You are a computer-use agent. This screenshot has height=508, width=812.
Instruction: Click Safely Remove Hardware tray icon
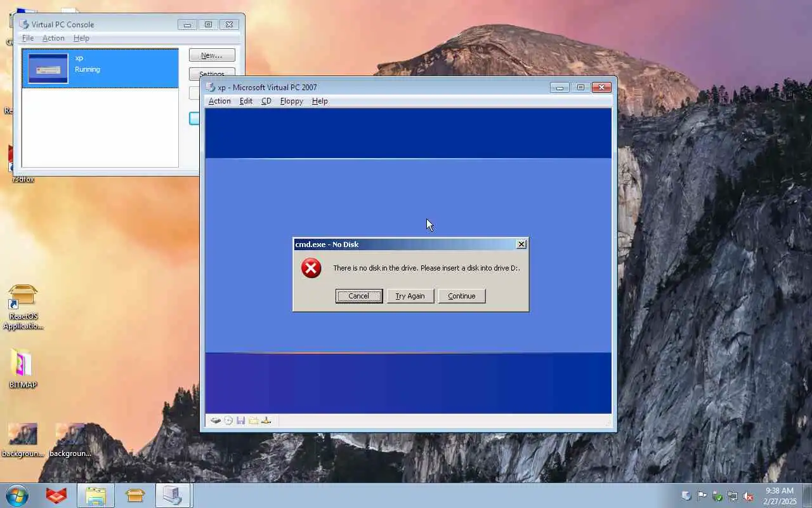point(717,496)
